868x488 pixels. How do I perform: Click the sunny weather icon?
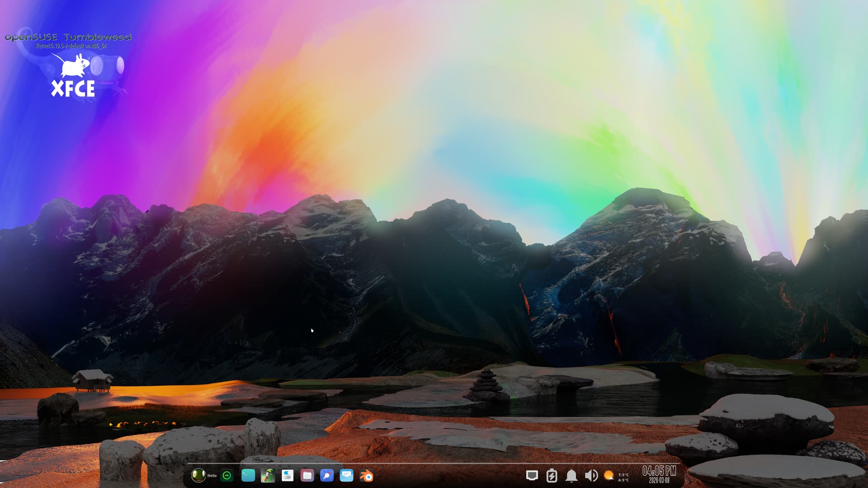click(609, 475)
